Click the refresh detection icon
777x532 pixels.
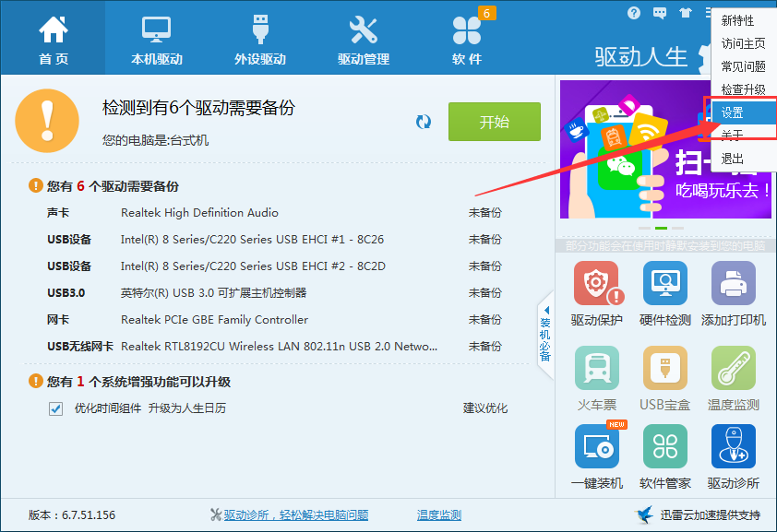click(x=424, y=122)
